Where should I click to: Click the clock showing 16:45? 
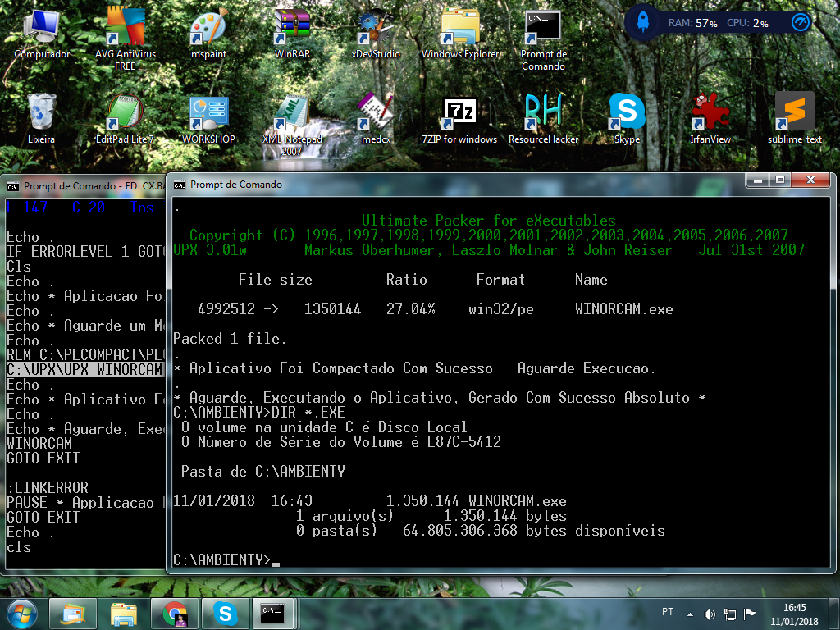pyautogui.click(x=794, y=614)
